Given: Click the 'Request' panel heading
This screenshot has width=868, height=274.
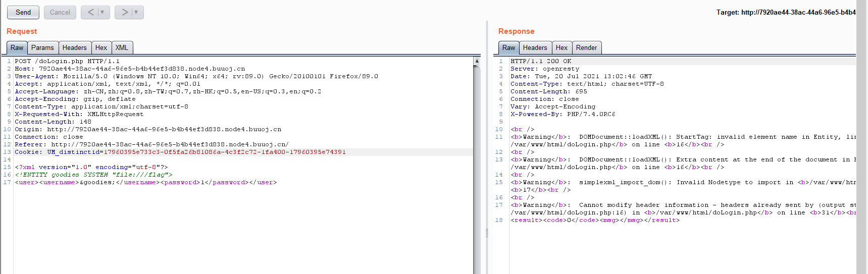Looking at the screenshot, I should coord(22,31).
